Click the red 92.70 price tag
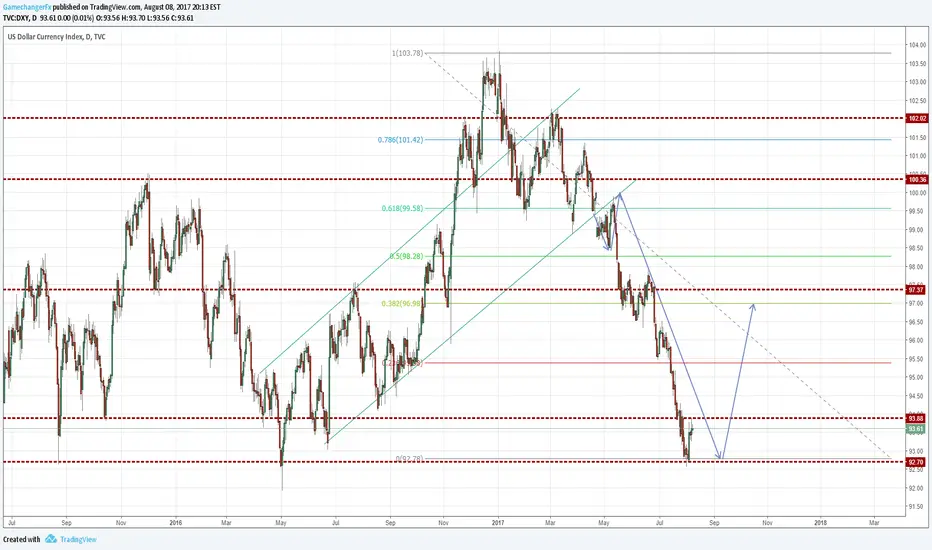The height and width of the screenshot is (550, 932). click(916, 462)
